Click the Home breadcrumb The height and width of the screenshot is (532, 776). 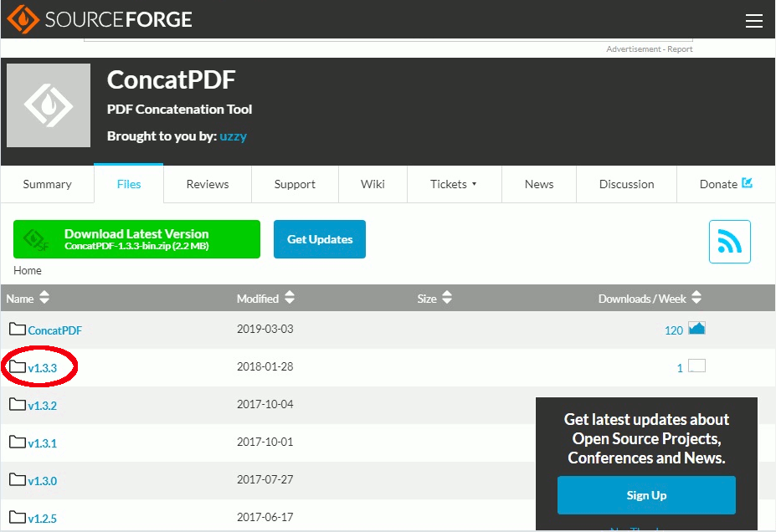(28, 270)
